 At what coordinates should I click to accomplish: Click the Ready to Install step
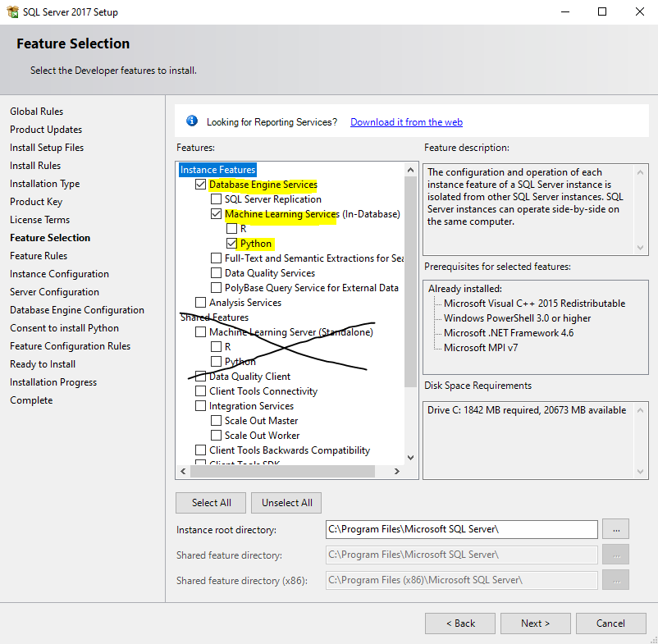[43, 363]
